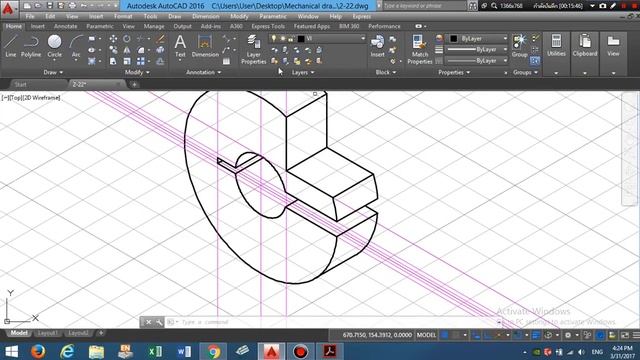Open the ByLayer linetype dropdown

pyautogui.click(x=476, y=60)
